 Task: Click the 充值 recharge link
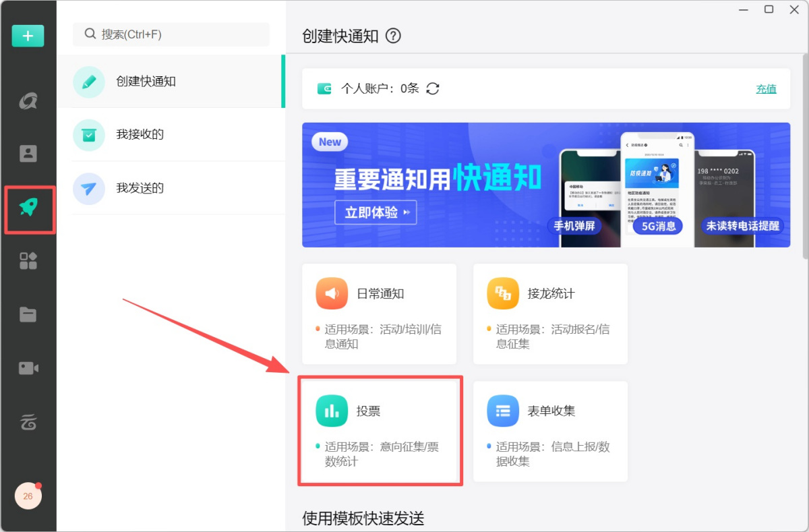[x=766, y=88]
